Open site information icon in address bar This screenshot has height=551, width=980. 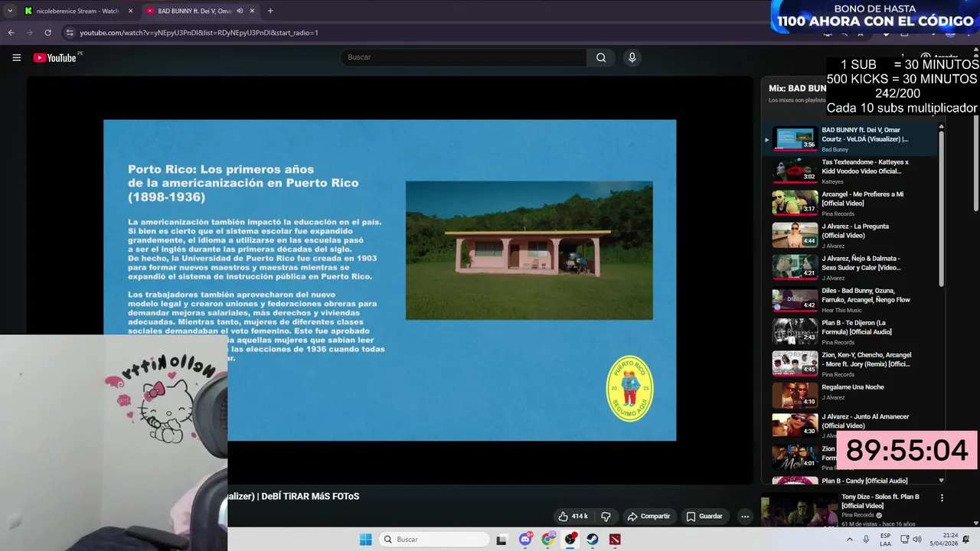(70, 33)
